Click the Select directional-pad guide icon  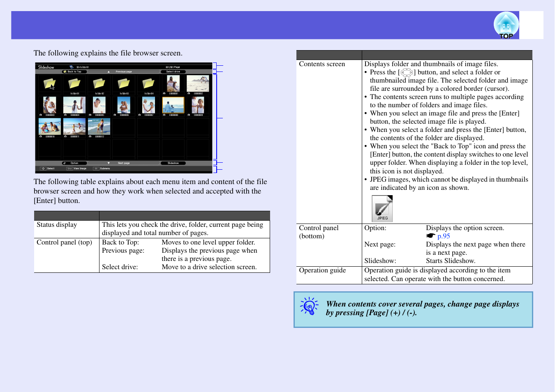[x=43, y=168]
